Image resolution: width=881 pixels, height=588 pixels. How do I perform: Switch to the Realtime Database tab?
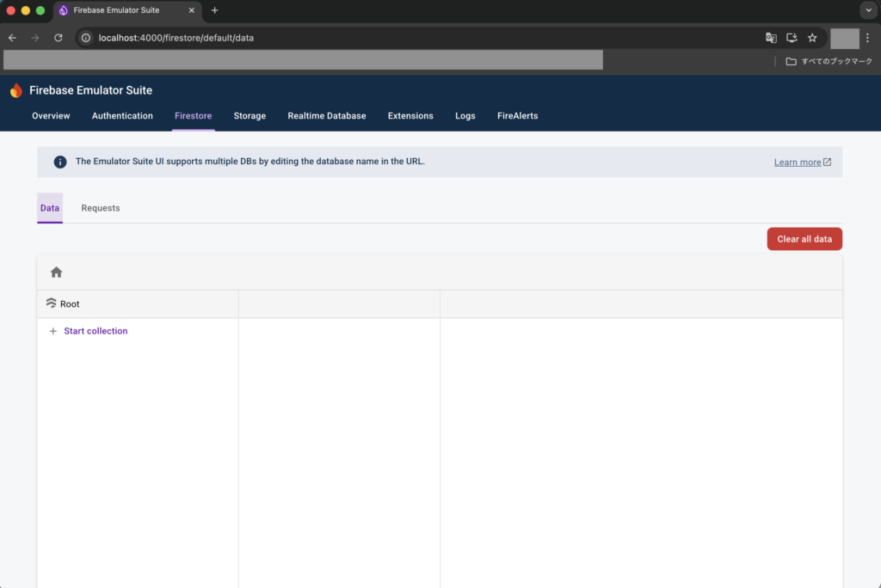click(326, 116)
